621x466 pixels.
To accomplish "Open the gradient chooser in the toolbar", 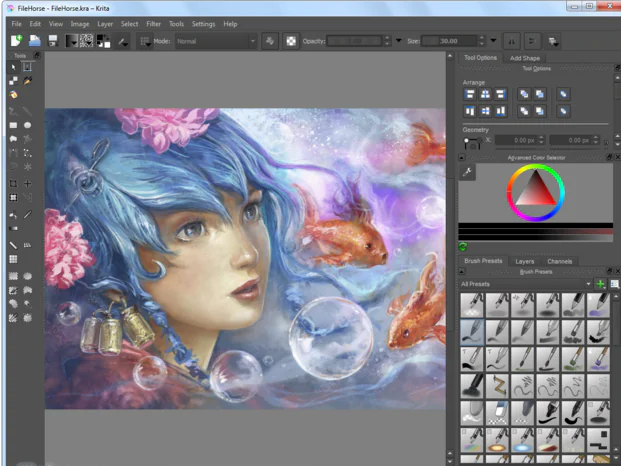I will [x=71, y=41].
